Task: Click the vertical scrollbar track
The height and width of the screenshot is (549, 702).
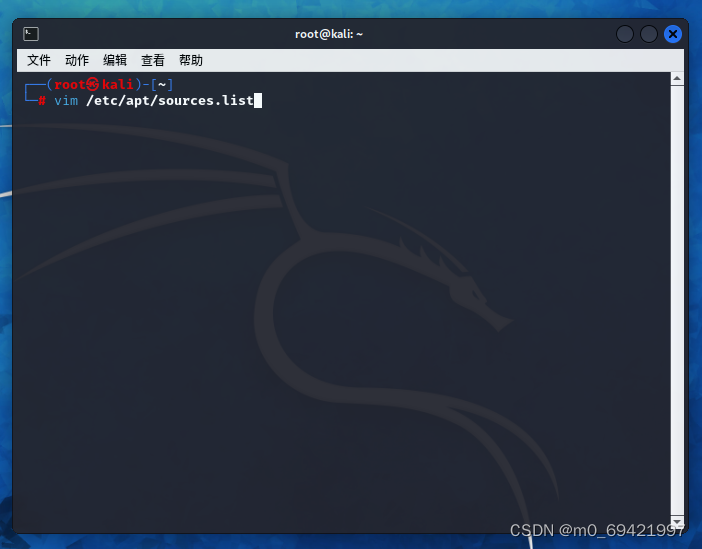Action: pos(677,300)
